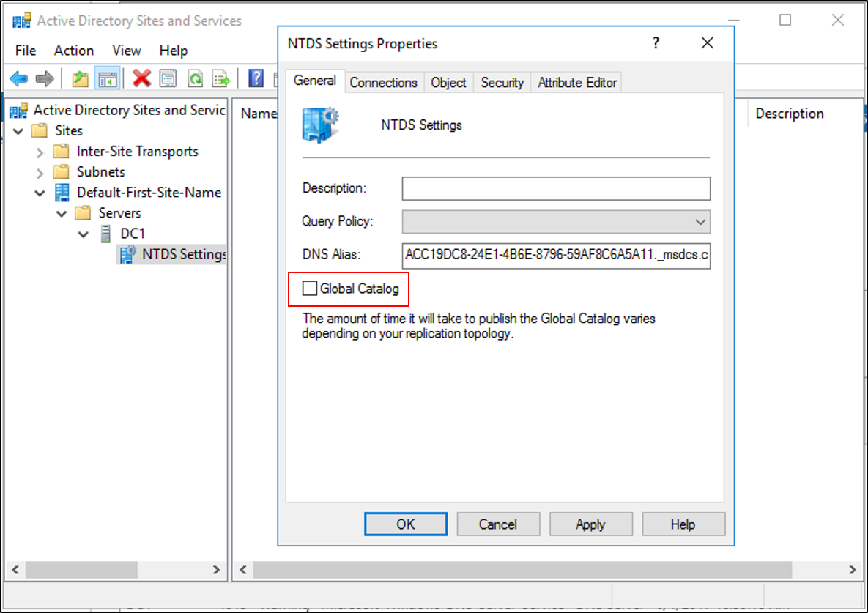Image resolution: width=868 pixels, height=613 pixels.
Task: Click the Cancel button in the dialog
Action: (498, 524)
